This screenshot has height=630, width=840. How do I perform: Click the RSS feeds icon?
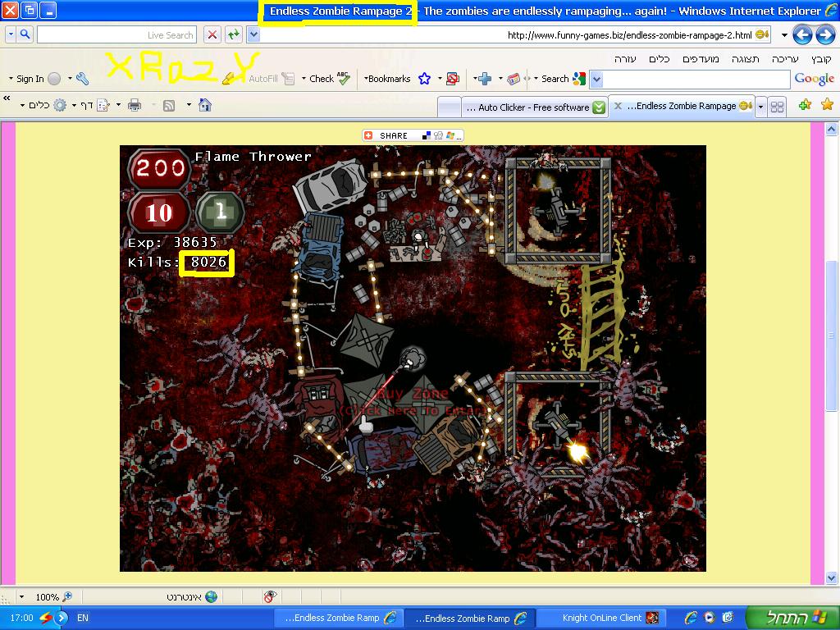point(169,106)
